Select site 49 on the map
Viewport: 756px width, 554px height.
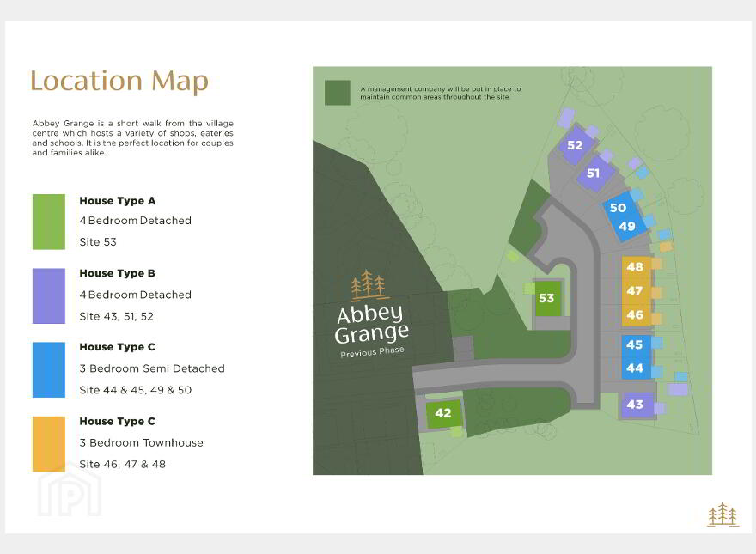point(627,227)
